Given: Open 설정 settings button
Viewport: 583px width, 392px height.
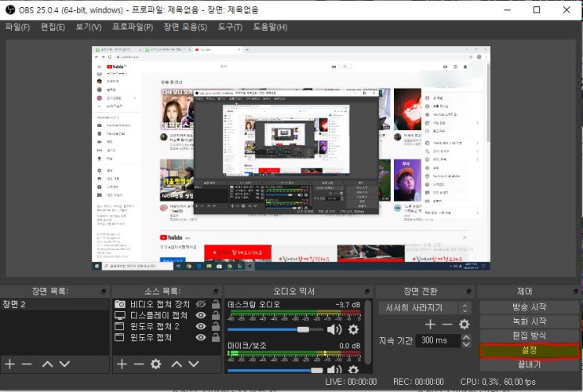Looking at the screenshot, I should click(x=529, y=350).
